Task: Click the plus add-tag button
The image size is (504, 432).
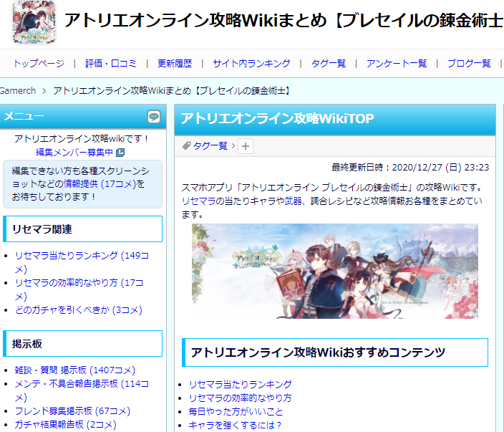Action: pyautogui.click(x=246, y=146)
